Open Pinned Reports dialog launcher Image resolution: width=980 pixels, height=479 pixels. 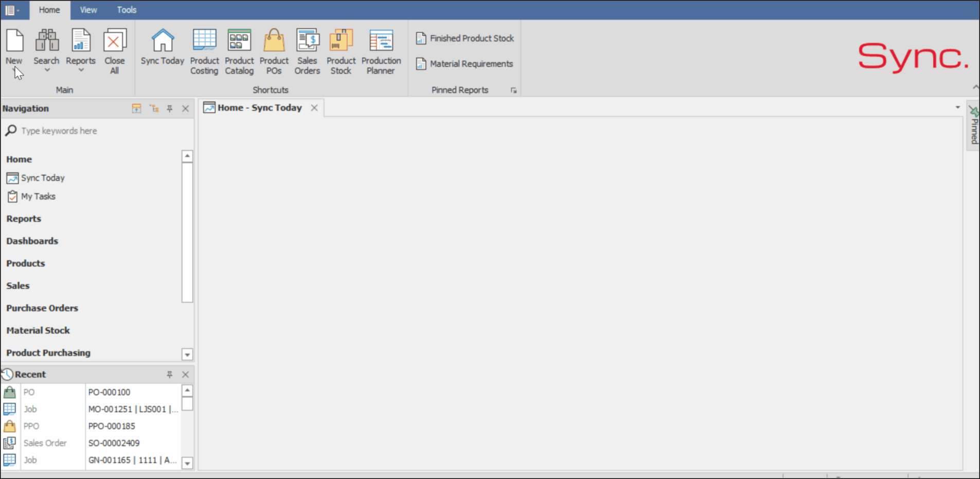(513, 90)
